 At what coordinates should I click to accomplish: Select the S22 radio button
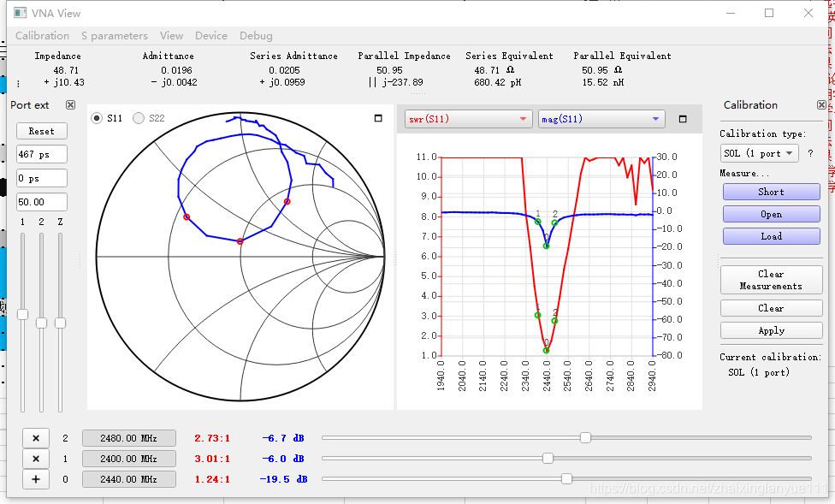(139, 118)
